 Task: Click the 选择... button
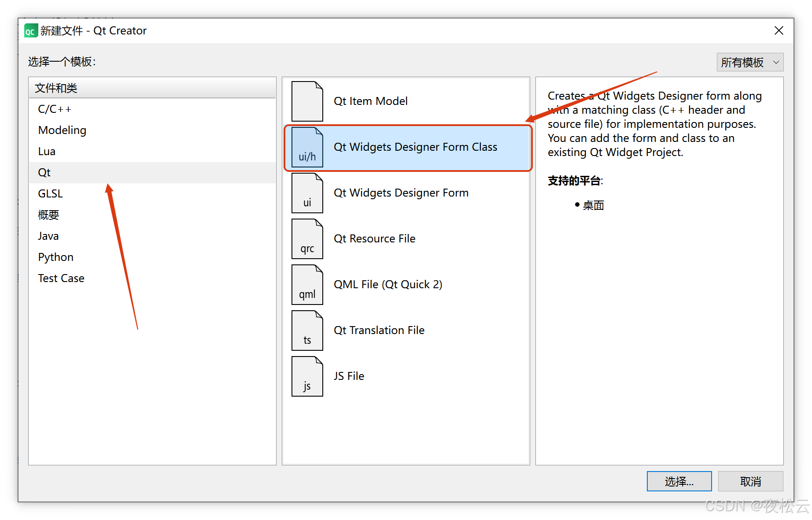(679, 481)
